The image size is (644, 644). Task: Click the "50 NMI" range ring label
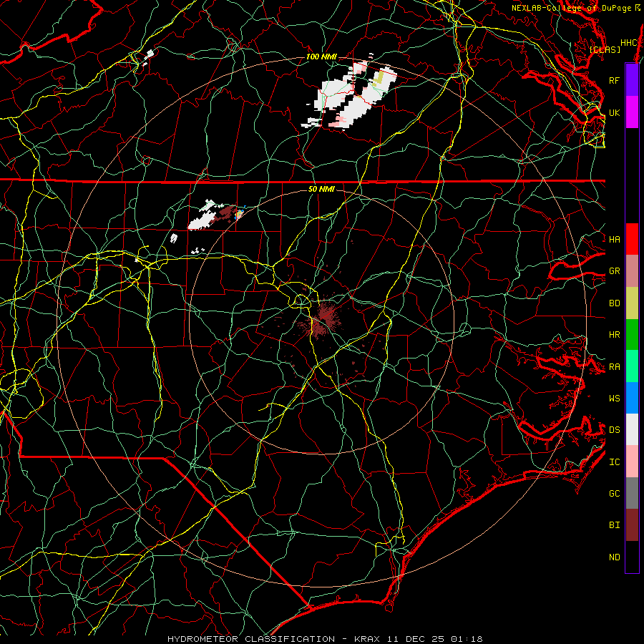point(321,188)
